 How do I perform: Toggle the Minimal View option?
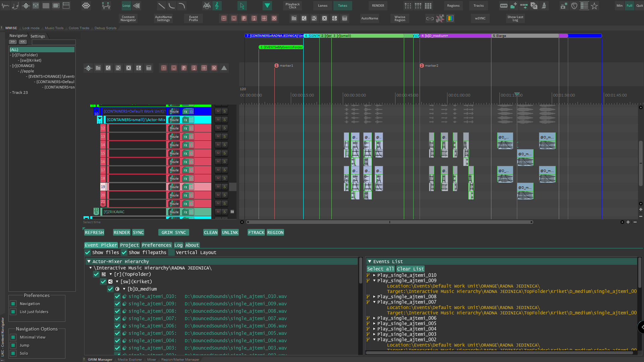click(x=13, y=337)
